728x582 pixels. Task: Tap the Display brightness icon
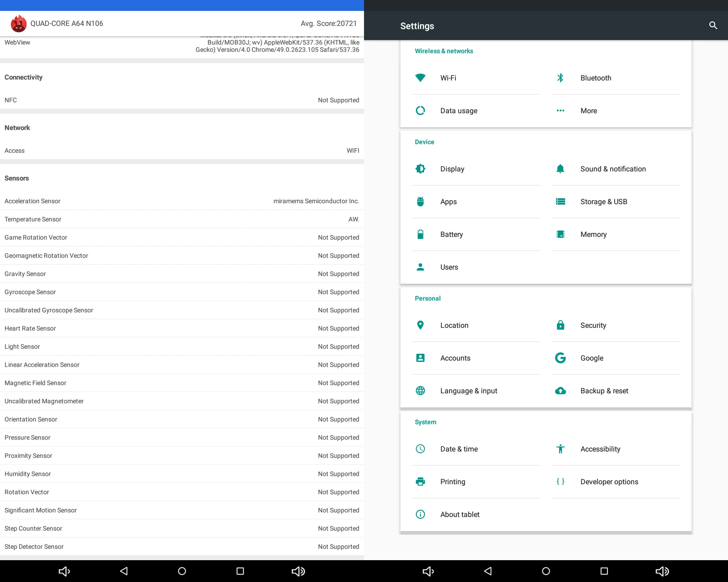[x=420, y=169]
